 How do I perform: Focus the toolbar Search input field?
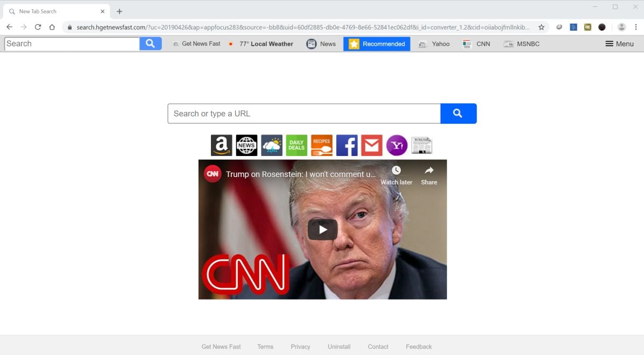72,44
